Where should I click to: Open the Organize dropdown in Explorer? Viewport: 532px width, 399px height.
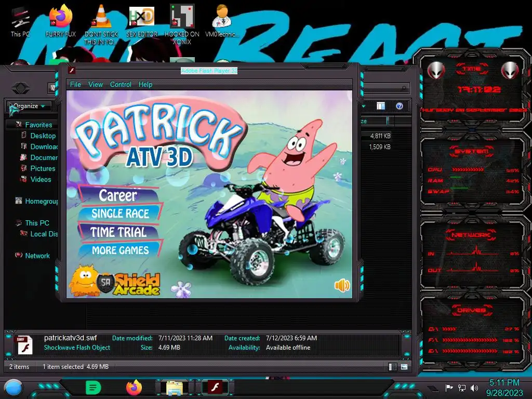[x=29, y=106]
